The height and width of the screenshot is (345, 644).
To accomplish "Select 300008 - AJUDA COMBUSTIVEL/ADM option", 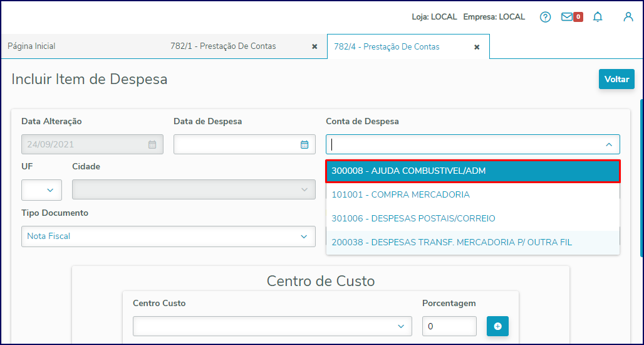I will click(x=473, y=171).
